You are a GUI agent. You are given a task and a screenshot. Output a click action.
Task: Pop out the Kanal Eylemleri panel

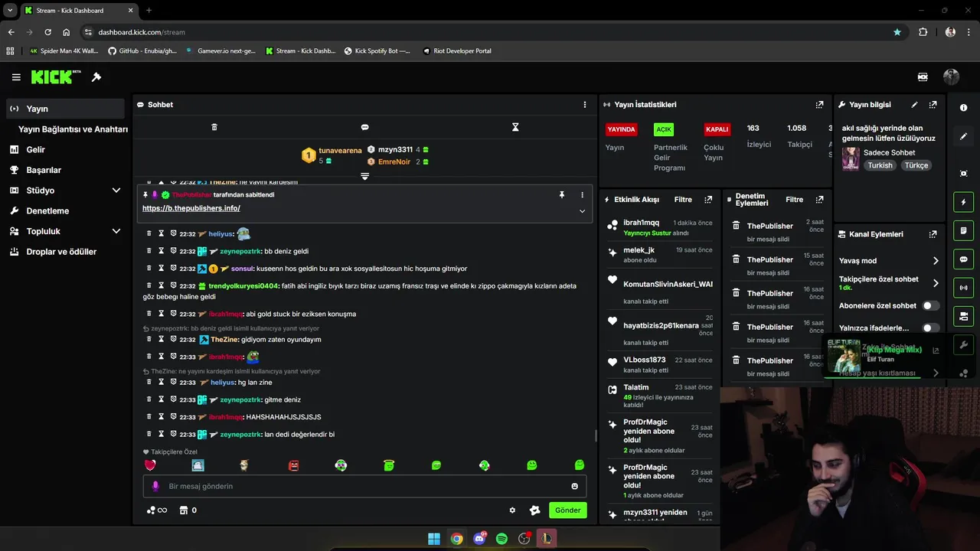click(933, 234)
